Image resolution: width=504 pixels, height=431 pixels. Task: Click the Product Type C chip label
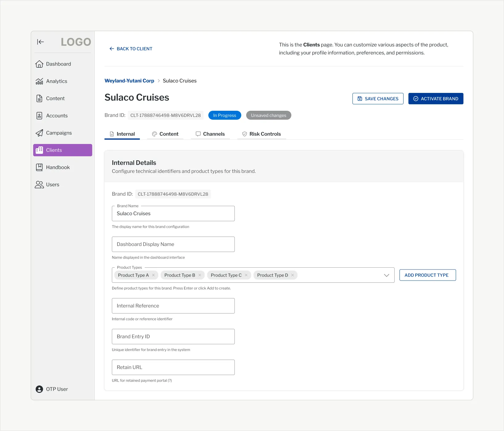click(226, 275)
